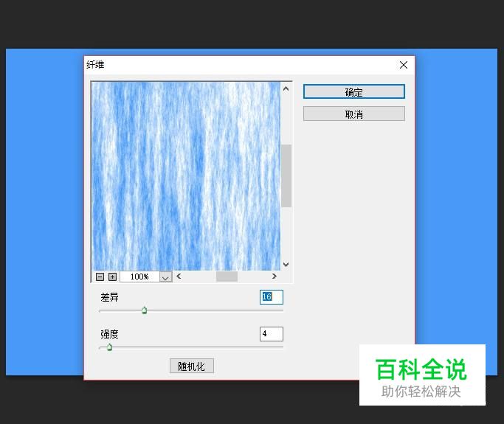504x424 pixels.
Task: Click the 差异 slider handle
Action: [145, 310]
